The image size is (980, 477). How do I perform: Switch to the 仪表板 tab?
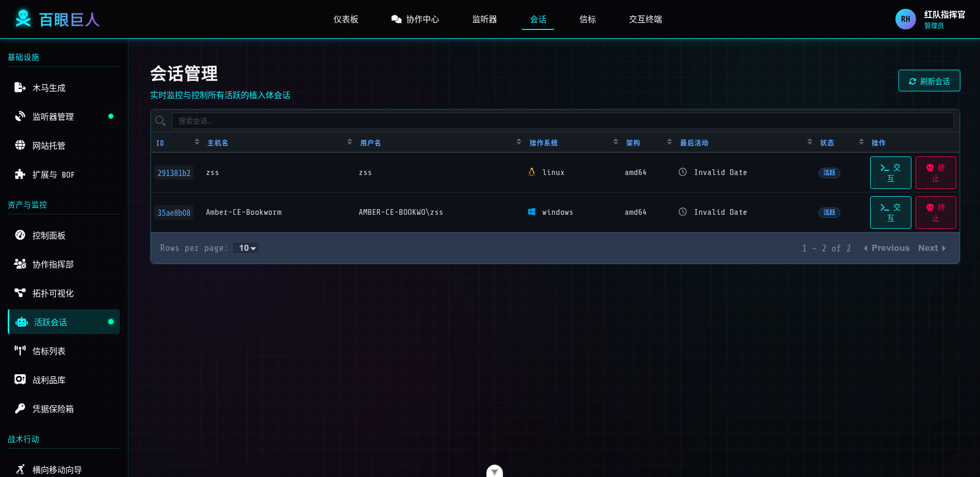tap(346, 19)
